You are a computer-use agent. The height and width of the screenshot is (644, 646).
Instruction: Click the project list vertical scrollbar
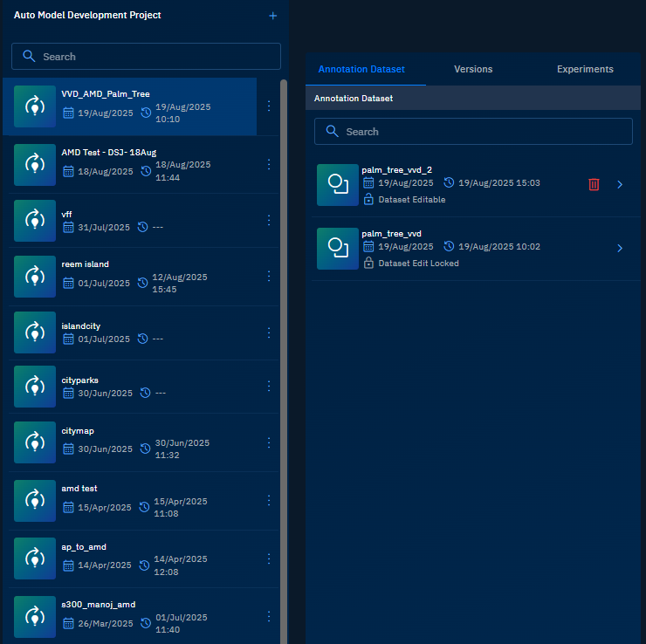point(283,349)
